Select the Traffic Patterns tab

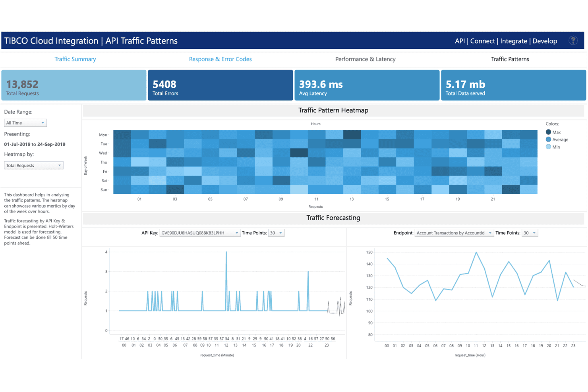(x=510, y=59)
